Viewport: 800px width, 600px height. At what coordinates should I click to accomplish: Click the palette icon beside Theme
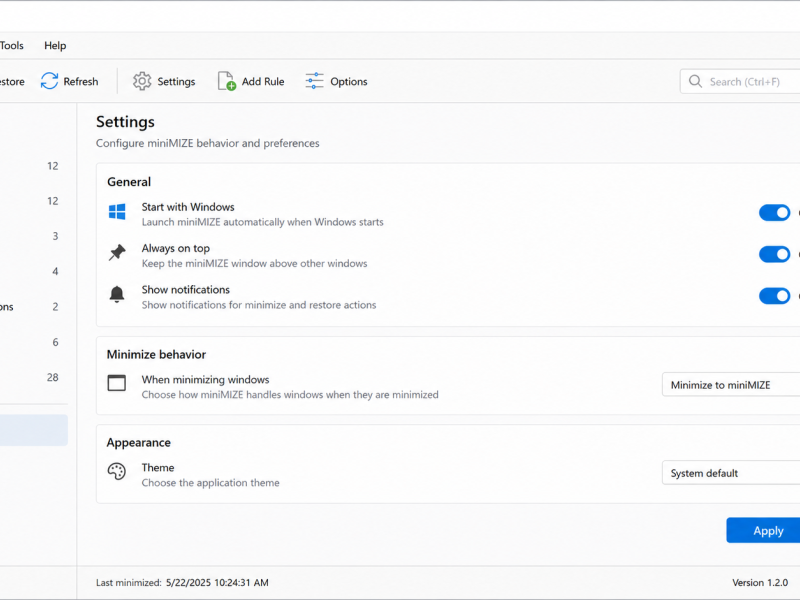click(x=117, y=471)
